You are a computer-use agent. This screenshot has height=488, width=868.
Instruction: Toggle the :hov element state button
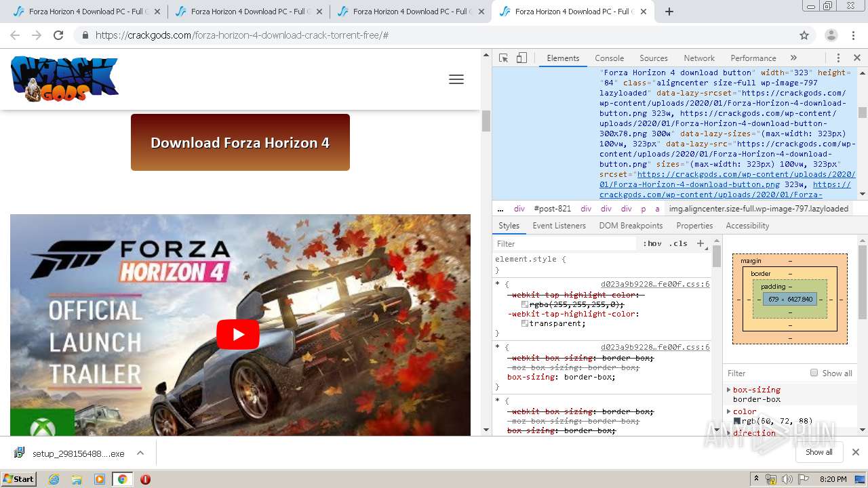(x=652, y=243)
